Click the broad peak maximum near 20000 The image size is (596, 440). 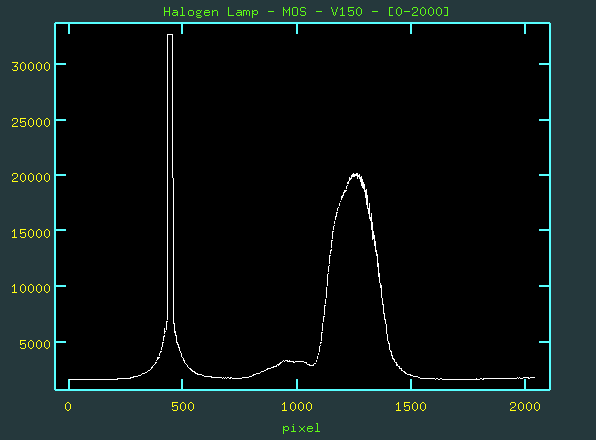click(356, 175)
